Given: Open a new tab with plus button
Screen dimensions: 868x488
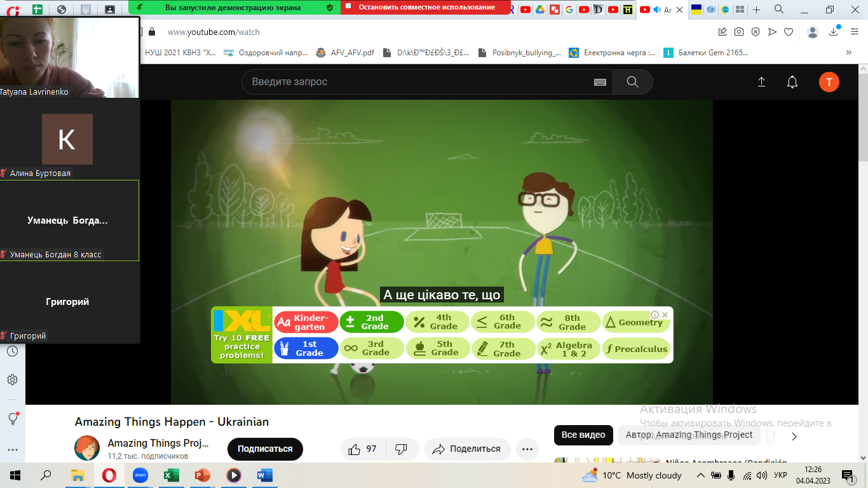Looking at the screenshot, I should click(756, 10).
